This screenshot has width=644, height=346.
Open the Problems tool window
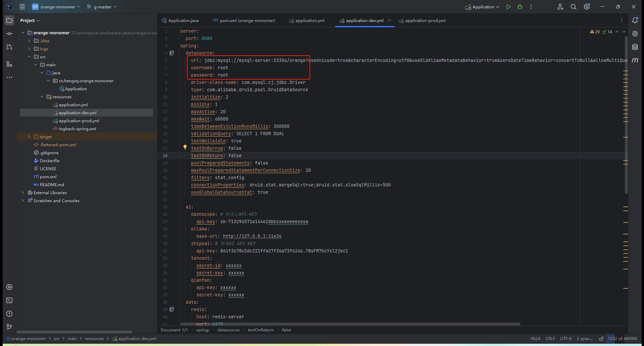tap(9, 314)
